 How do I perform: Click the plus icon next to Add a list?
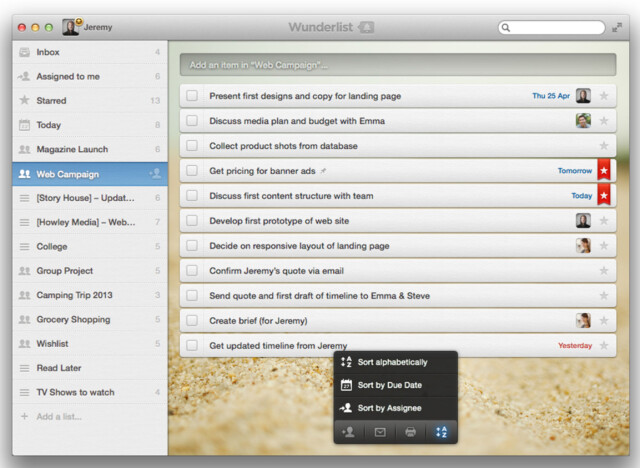point(24,416)
